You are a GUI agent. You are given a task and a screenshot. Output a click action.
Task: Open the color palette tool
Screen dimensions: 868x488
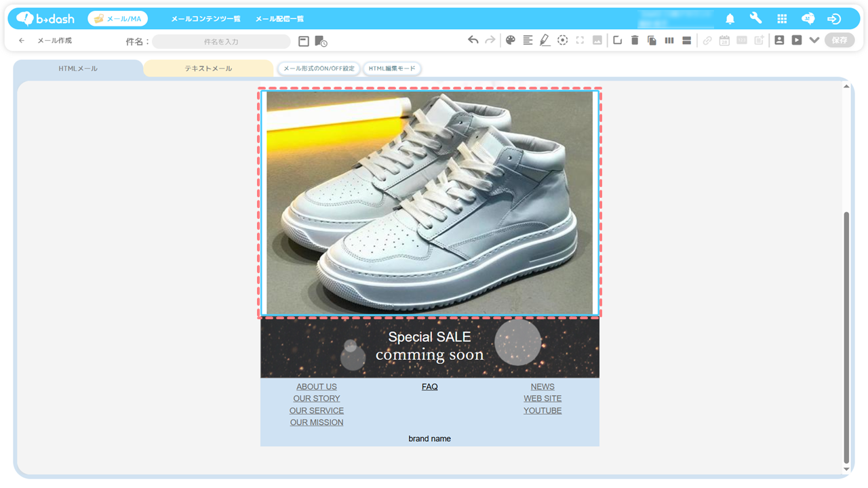tap(511, 40)
